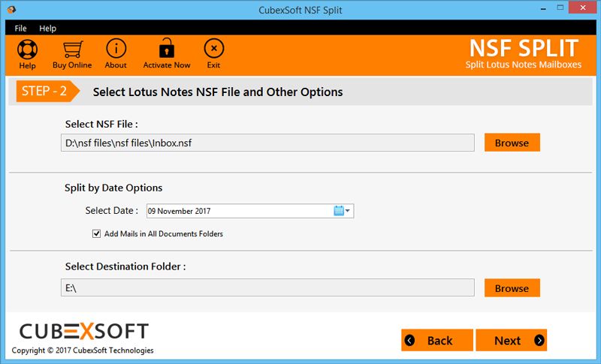Toggle Add Mails in All Documents Folders
This screenshot has width=601, height=364.
96,233
